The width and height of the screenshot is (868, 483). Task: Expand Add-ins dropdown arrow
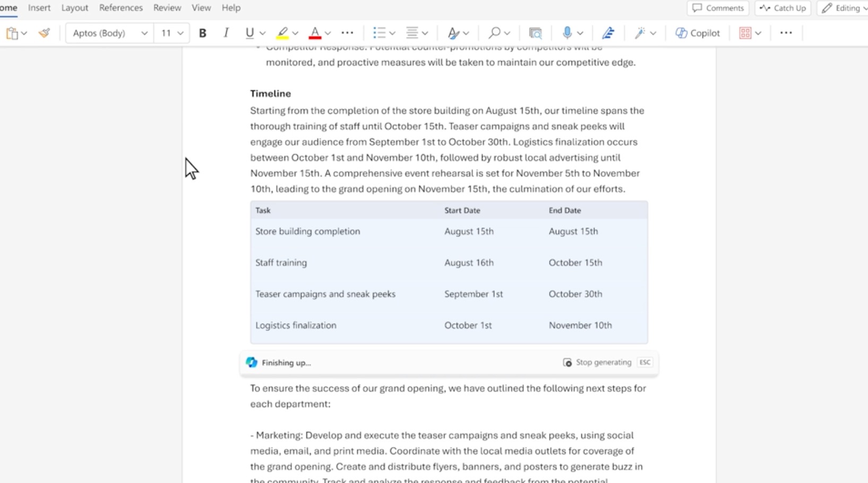(x=758, y=33)
